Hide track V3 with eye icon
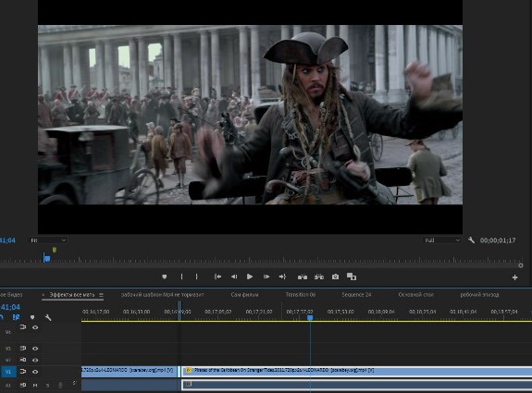This screenshot has height=393, width=532. pos(35,349)
